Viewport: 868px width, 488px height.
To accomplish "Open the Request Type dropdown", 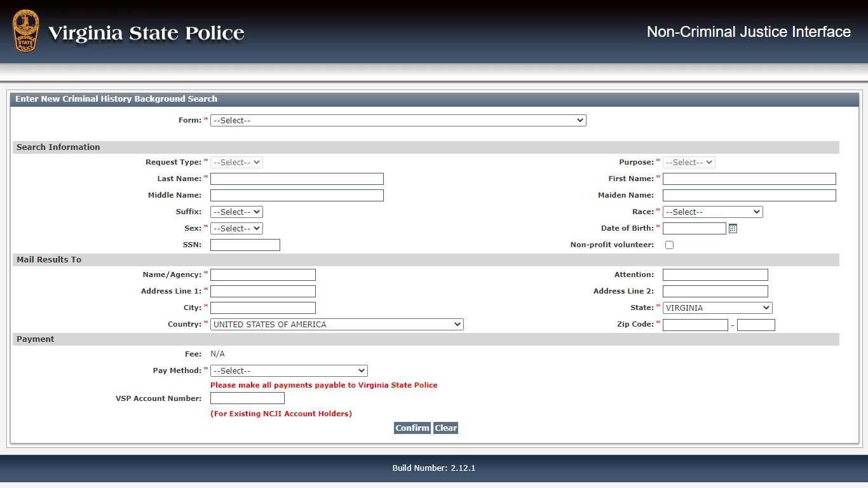I will (x=236, y=163).
